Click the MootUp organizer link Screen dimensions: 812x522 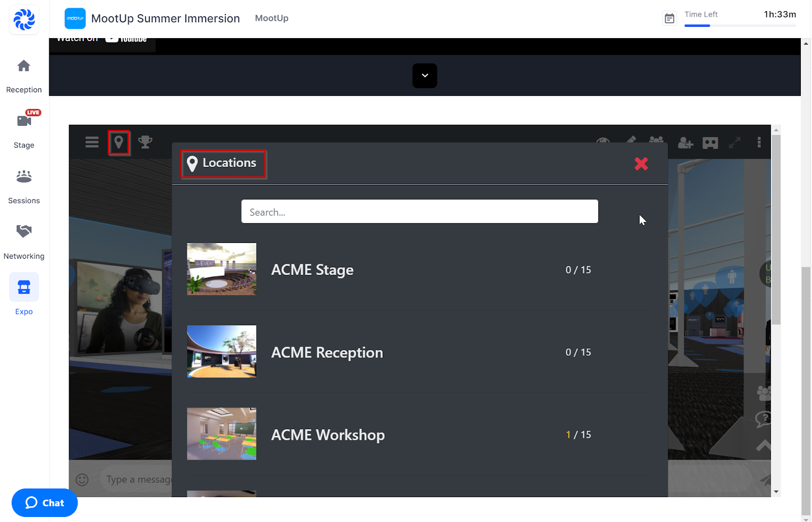(272, 18)
